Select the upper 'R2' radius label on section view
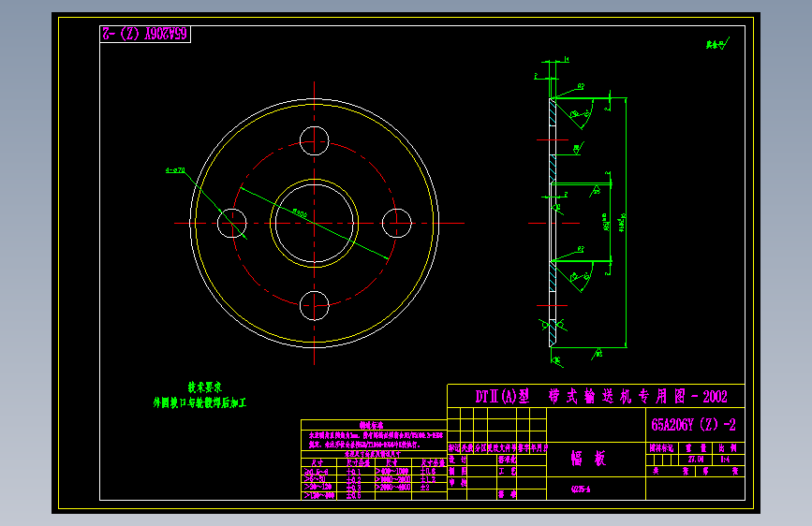This screenshot has height=526, width=812. (x=581, y=86)
